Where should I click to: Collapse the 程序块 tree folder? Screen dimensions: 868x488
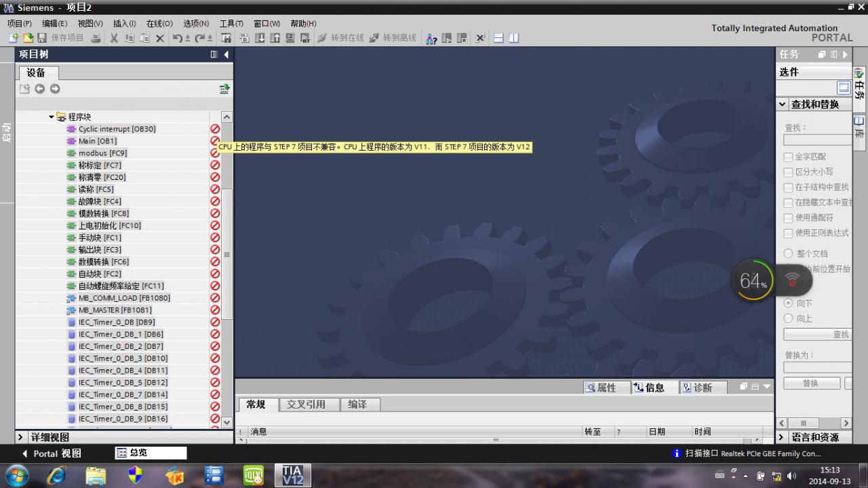click(52, 117)
